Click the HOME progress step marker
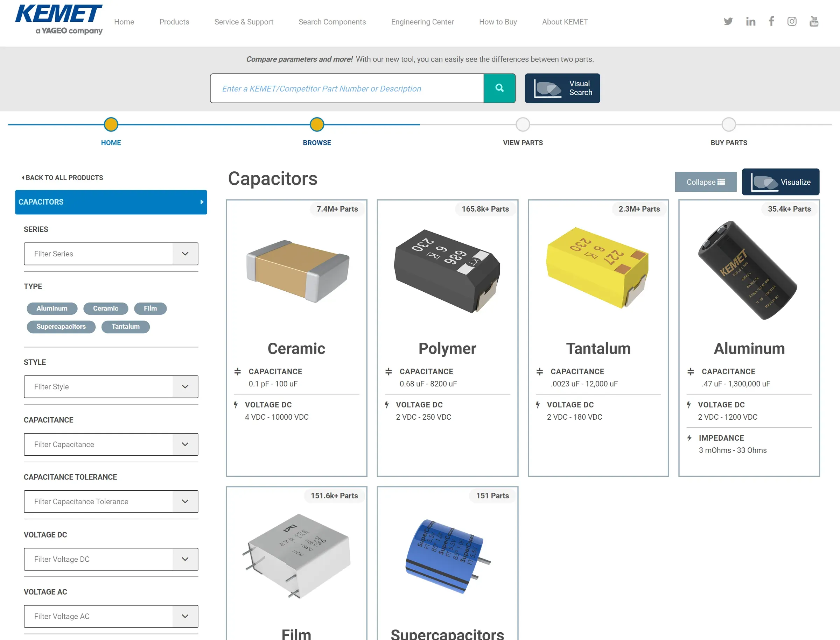This screenshot has width=840, height=640. (x=111, y=124)
